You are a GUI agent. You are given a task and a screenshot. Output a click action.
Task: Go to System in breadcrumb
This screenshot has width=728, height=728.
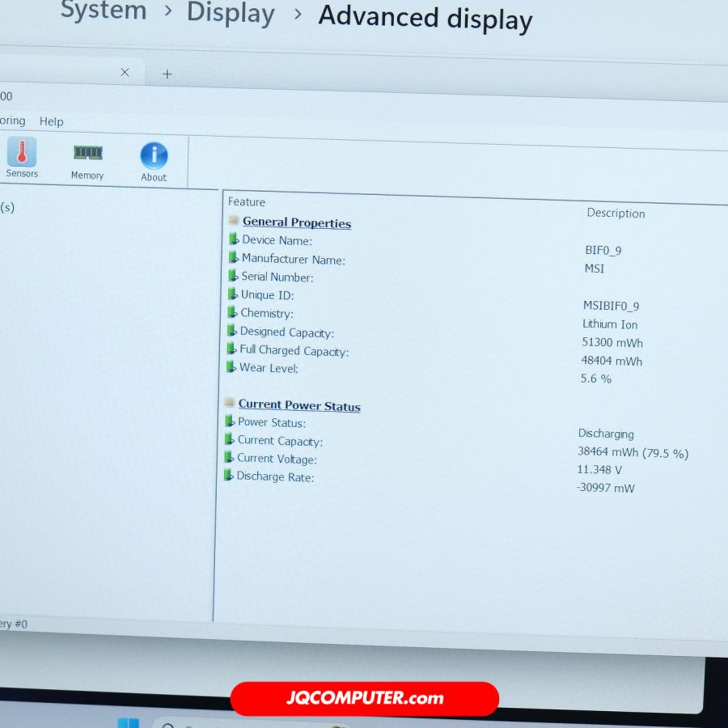(104, 11)
